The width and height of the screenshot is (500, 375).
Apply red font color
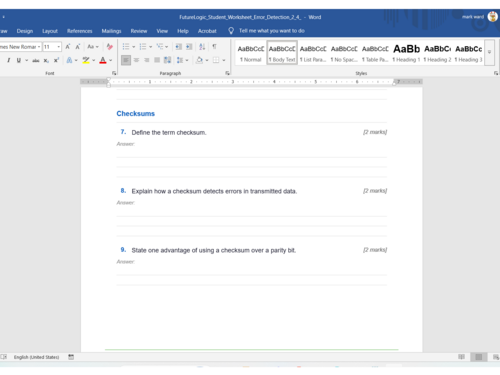tap(103, 60)
